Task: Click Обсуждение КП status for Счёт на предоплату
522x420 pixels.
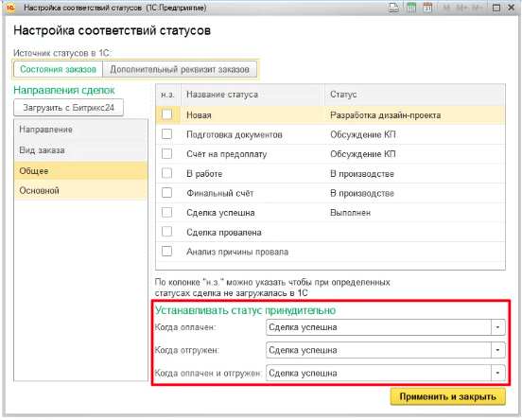Action: click(415, 154)
